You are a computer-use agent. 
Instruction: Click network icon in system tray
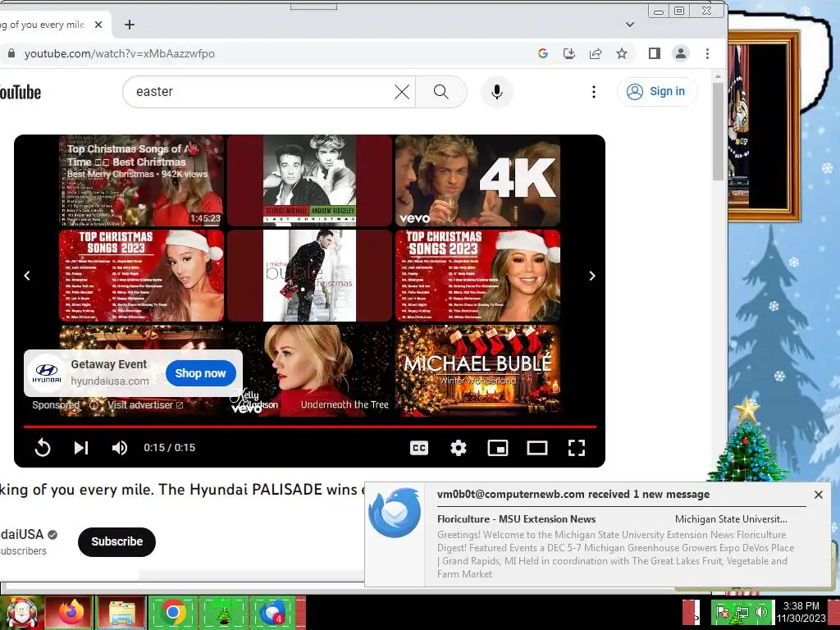click(x=742, y=612)
